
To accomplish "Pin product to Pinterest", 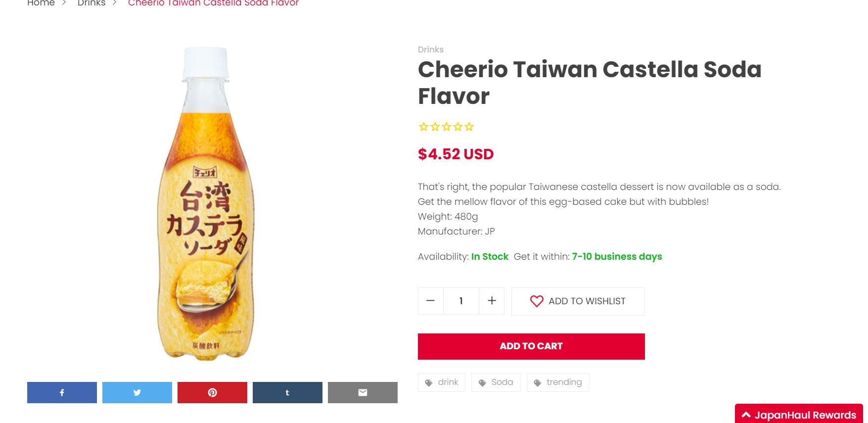I will 212,392.
